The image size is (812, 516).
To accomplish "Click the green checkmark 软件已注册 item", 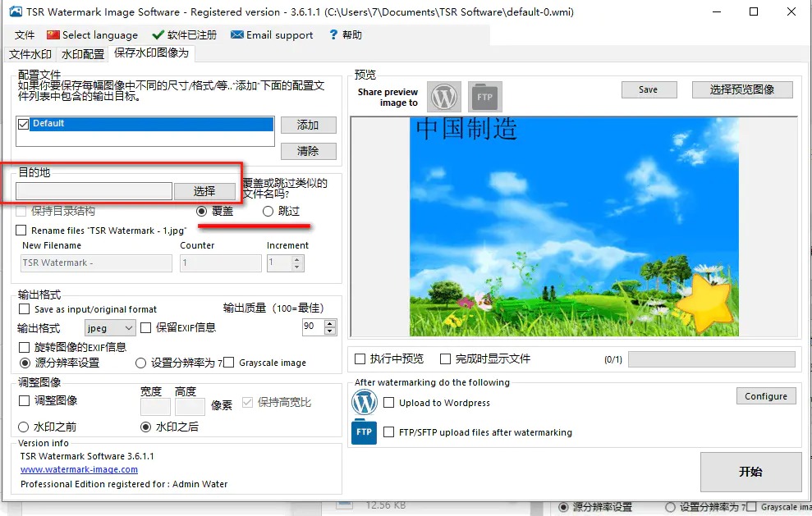I will tap(185, 35).
